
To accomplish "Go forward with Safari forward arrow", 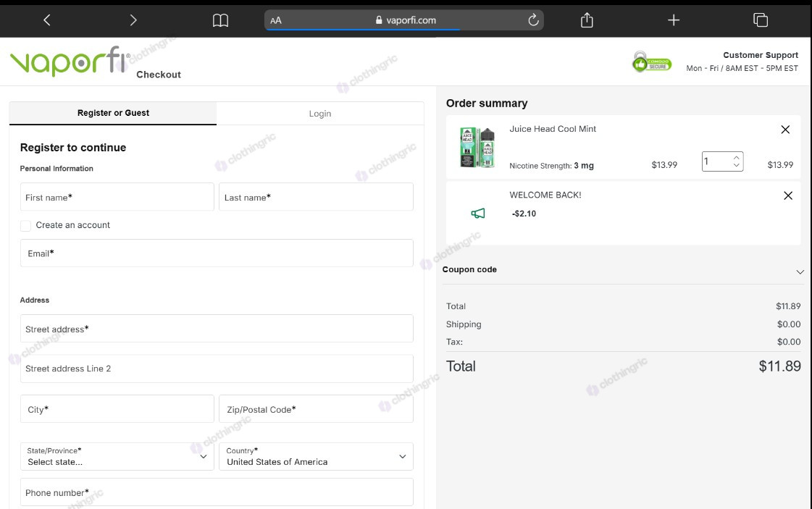I will [133, 20].
